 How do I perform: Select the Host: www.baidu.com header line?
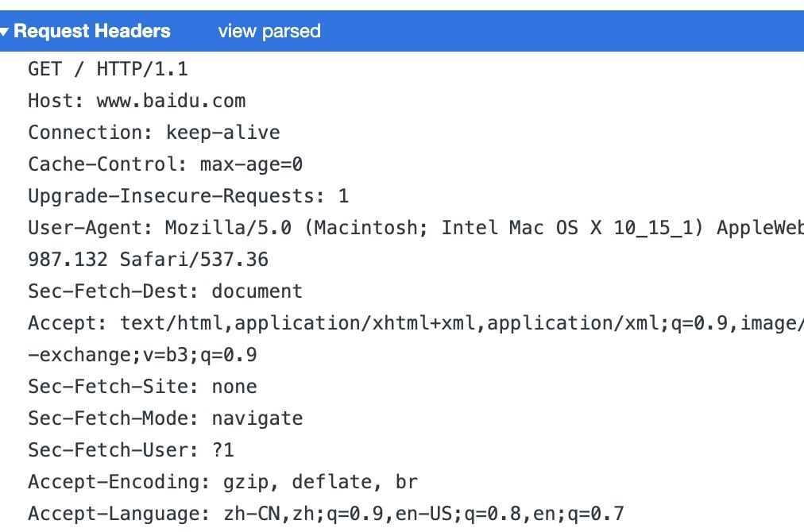coord(137,101)
